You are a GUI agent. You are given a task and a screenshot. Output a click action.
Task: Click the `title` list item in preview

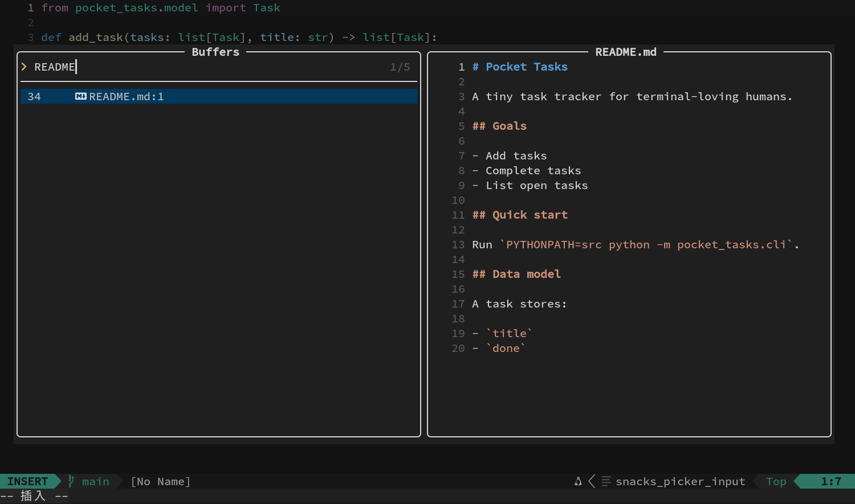503,333
